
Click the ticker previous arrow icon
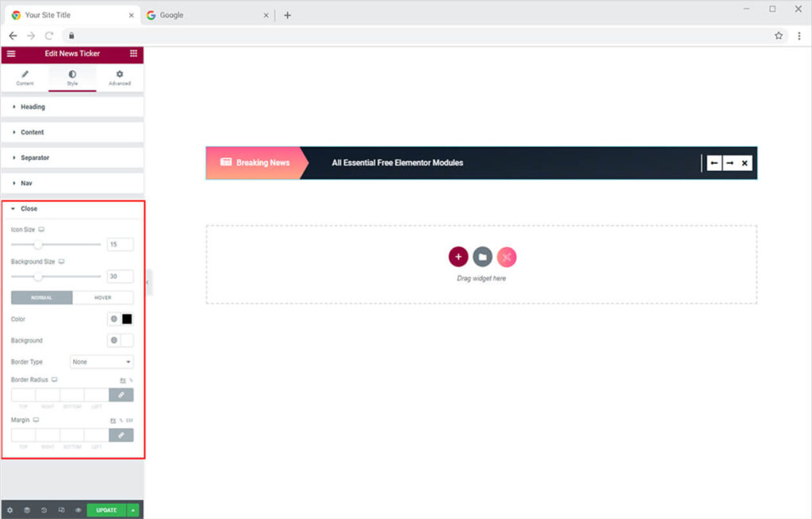[714, 163]
